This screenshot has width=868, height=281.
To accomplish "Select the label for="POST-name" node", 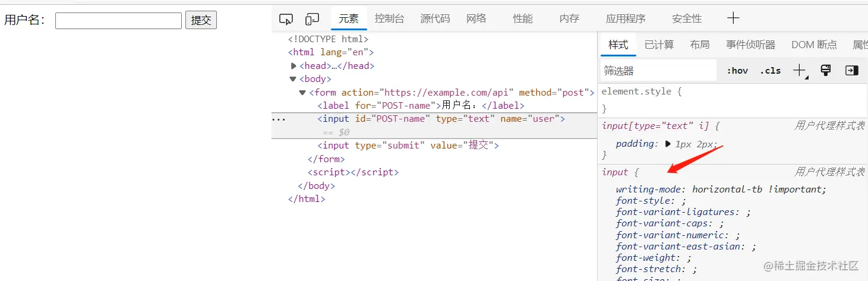I will 421,106.
